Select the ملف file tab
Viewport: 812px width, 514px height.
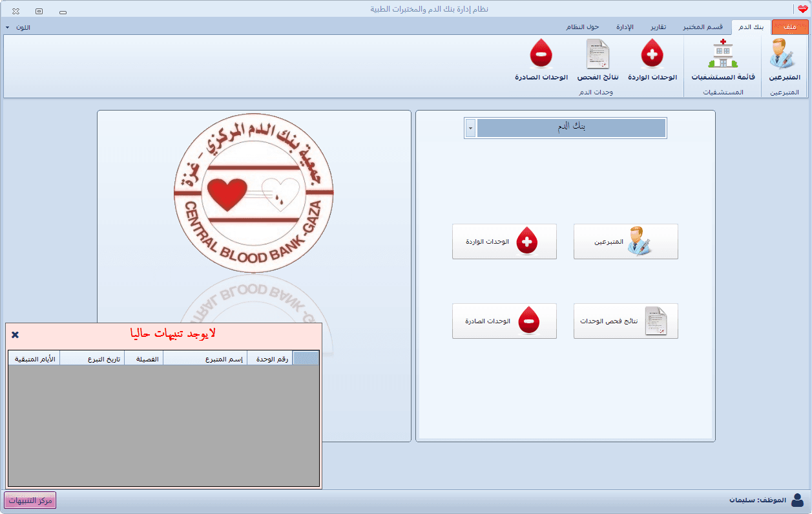789,27
